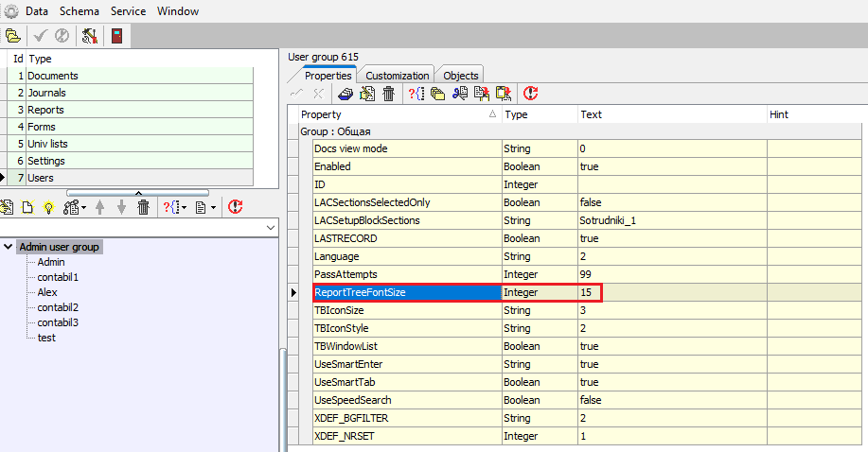Click the gear application icon in menu bar

[x=11, y=11]
